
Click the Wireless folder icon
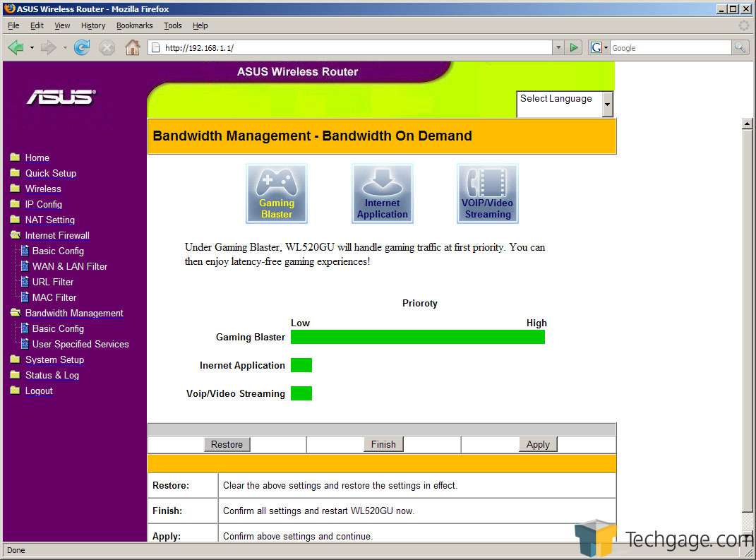tap(15, 188)
